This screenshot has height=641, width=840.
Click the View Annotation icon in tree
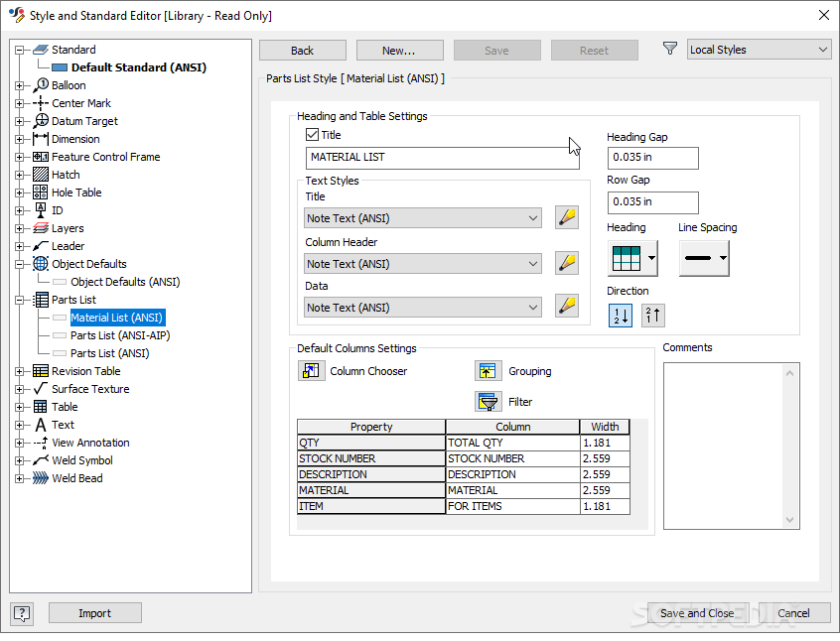point(41,443)
